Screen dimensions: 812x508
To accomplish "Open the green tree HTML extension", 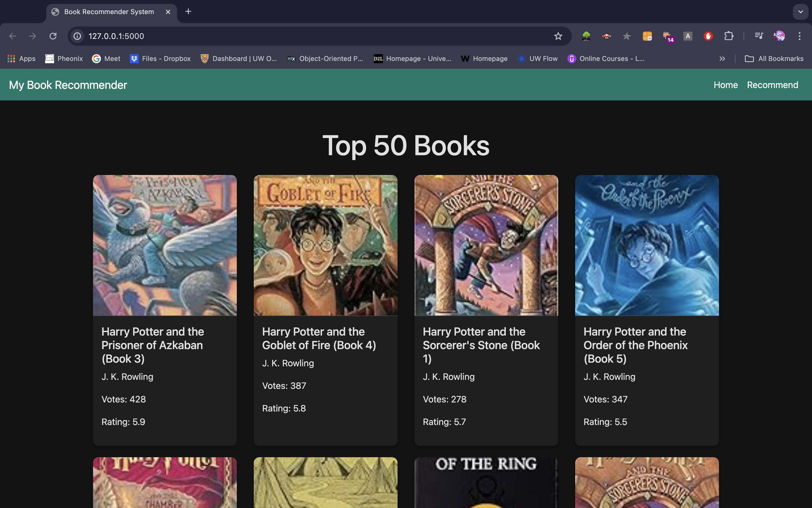I will (586, 36).
